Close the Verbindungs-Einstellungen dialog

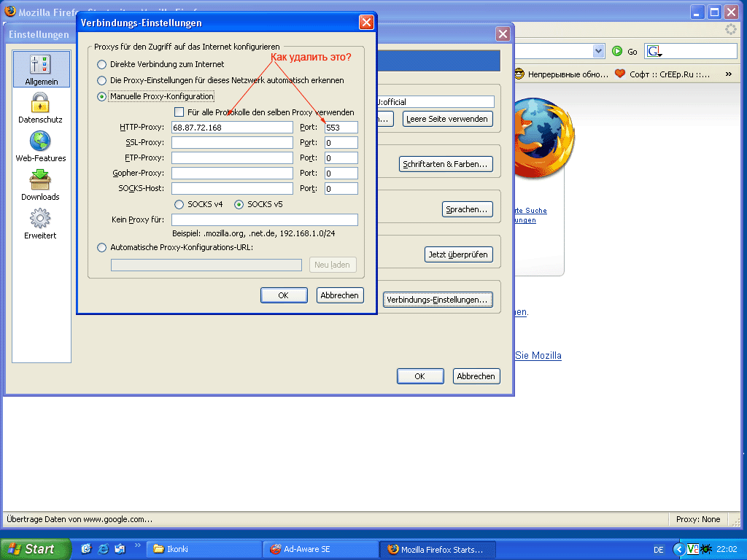click(x=366, y=23)
